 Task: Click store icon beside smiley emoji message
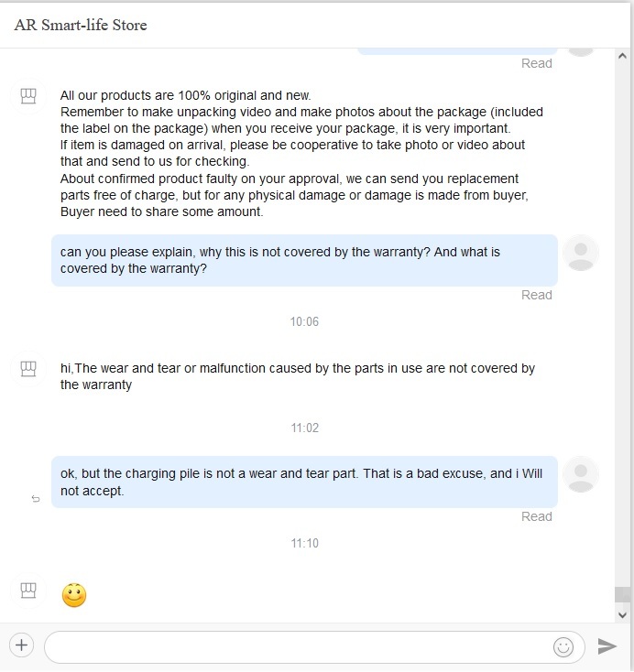28,591
